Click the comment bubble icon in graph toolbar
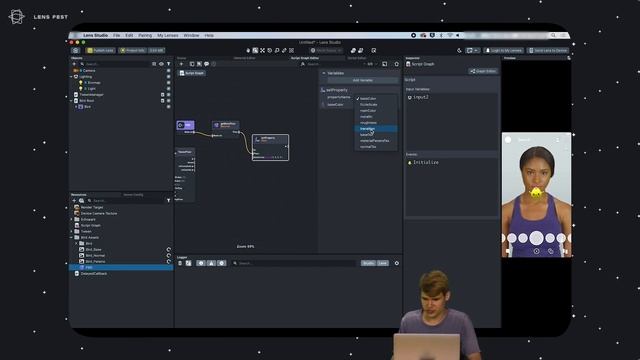This screenshot has width=640, height=360. (207, 64)
